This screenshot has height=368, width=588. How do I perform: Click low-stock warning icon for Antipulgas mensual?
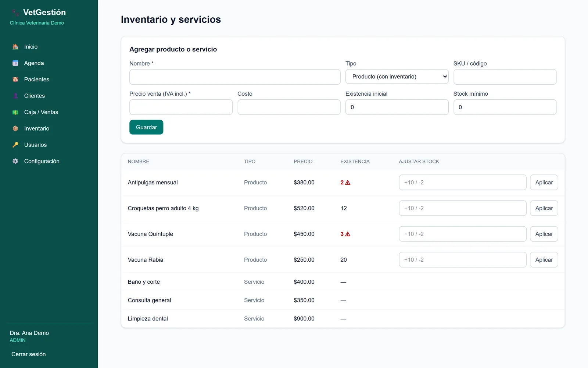point(348,183)
